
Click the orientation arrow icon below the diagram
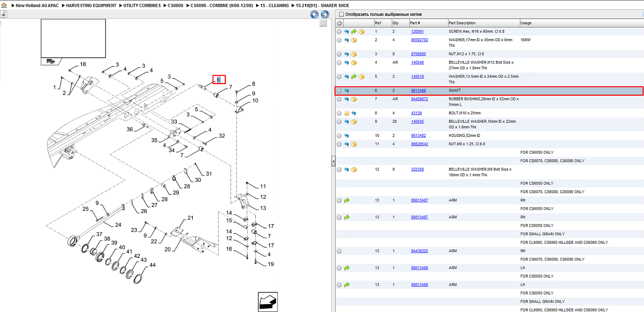pos(268,302)
